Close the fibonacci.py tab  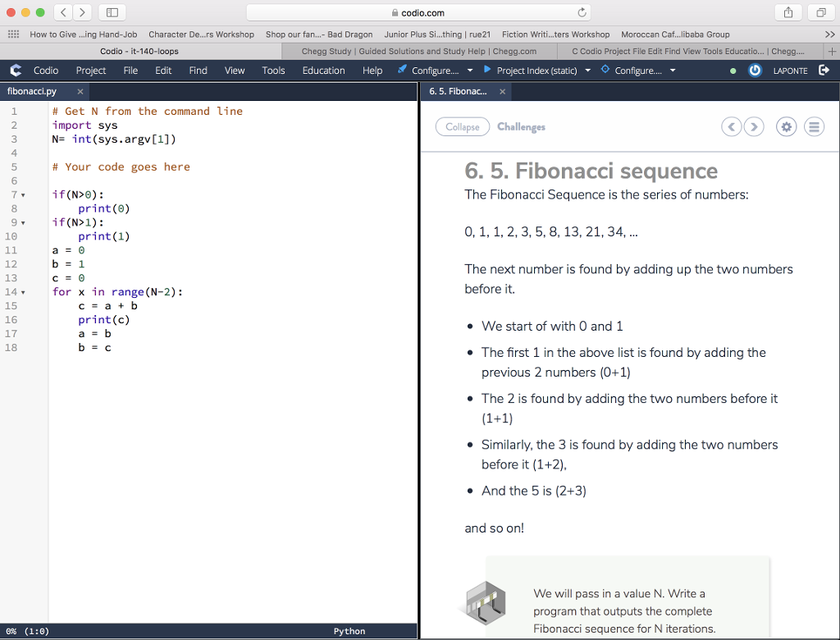click(x=80, y=92)
